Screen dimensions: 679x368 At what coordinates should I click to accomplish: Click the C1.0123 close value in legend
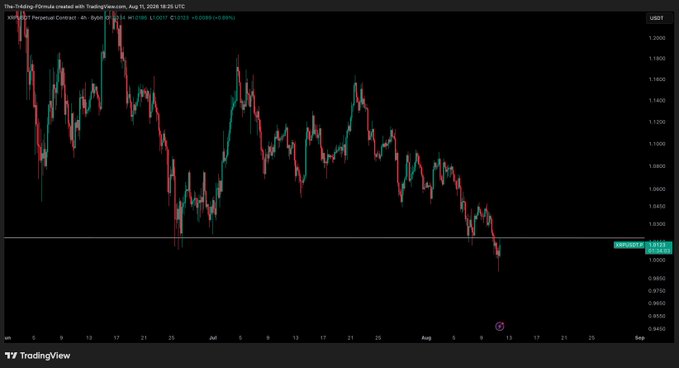coord(180,18)
